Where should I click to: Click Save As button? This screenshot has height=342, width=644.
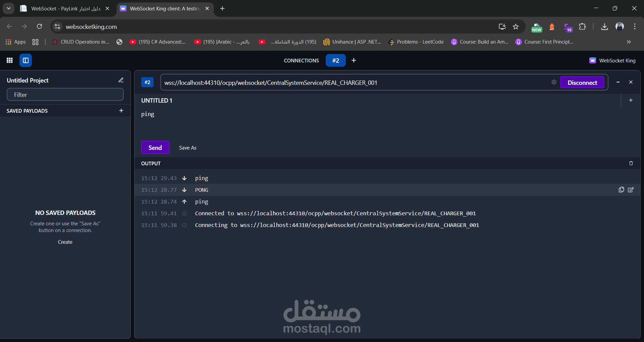point(187,148)
